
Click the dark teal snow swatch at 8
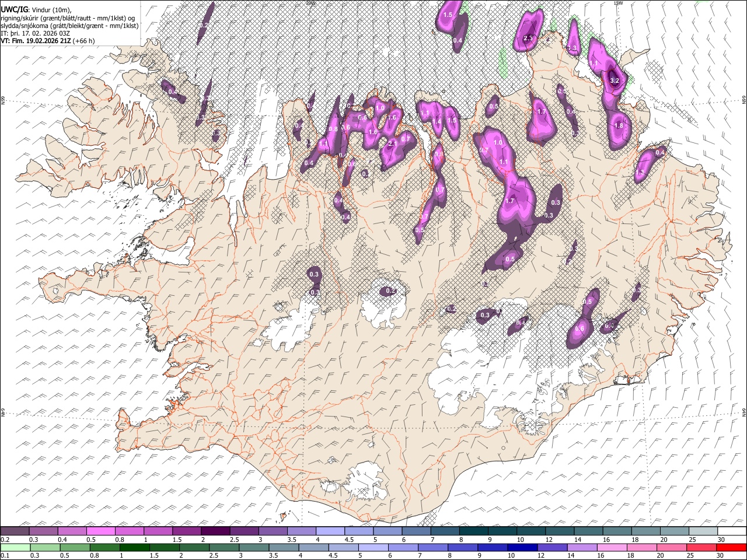[x=474, y=531]
